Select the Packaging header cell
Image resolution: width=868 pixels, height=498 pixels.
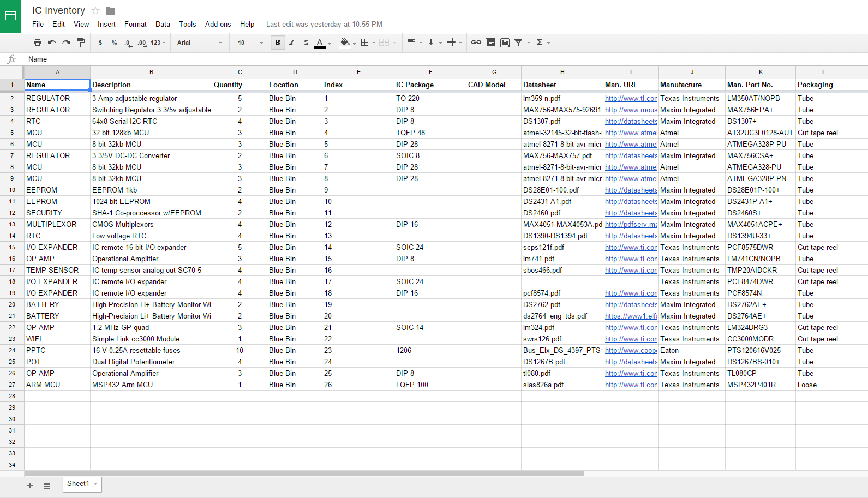(x=823, y=85)
